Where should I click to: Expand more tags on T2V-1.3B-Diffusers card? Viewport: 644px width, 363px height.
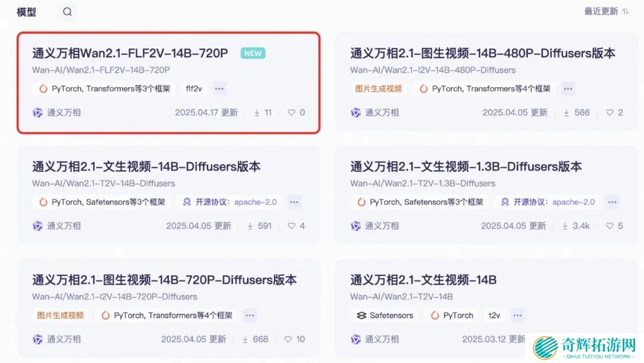pos(612,202)
